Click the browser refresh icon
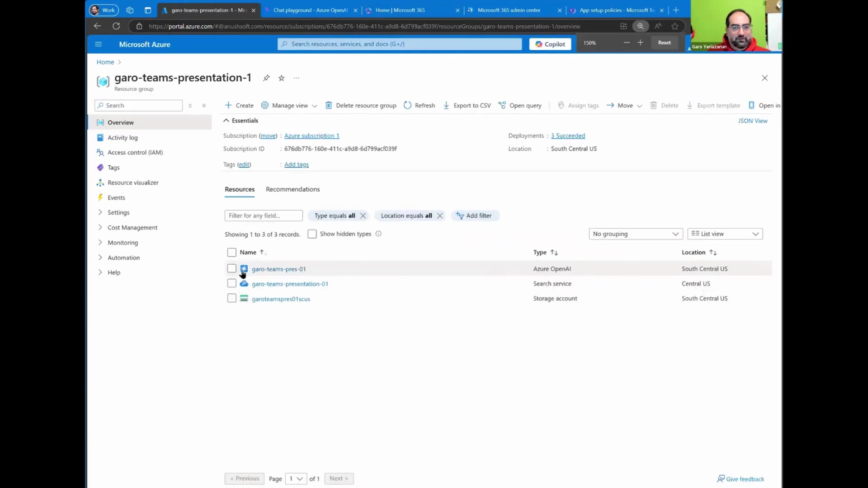The height and width of the screenshot is (488, 868). coord(116,26)
